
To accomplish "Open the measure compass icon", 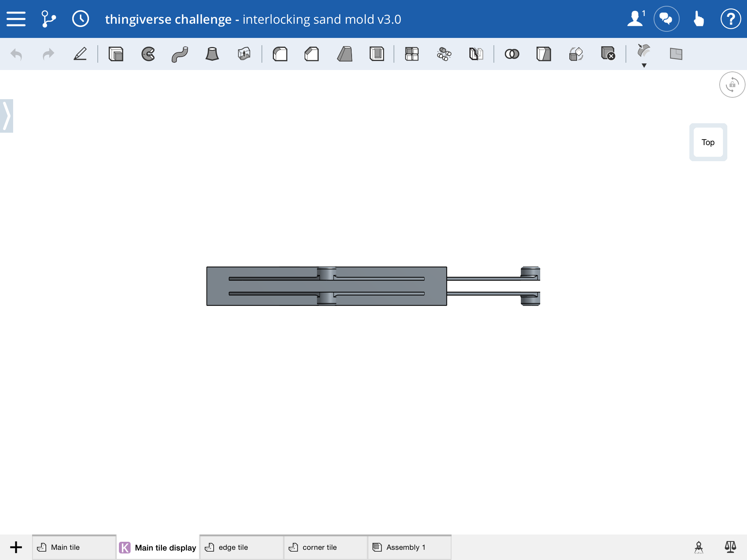I will click(x=698, y=547).
